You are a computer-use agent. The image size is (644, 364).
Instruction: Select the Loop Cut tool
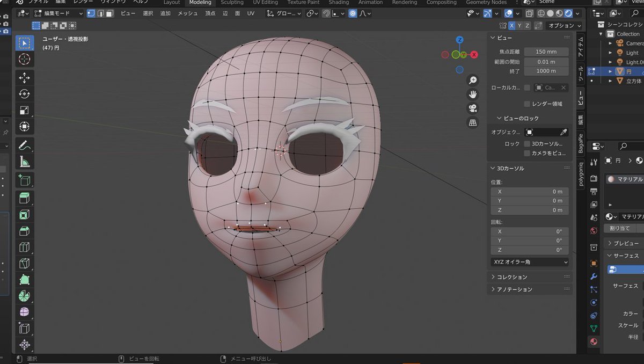(25, 247)
